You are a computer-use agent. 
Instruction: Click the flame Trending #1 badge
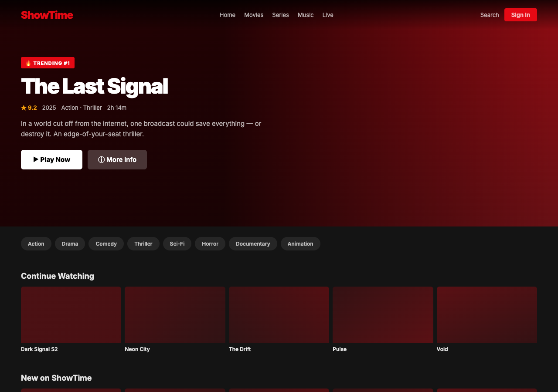[x=48, y=62]
